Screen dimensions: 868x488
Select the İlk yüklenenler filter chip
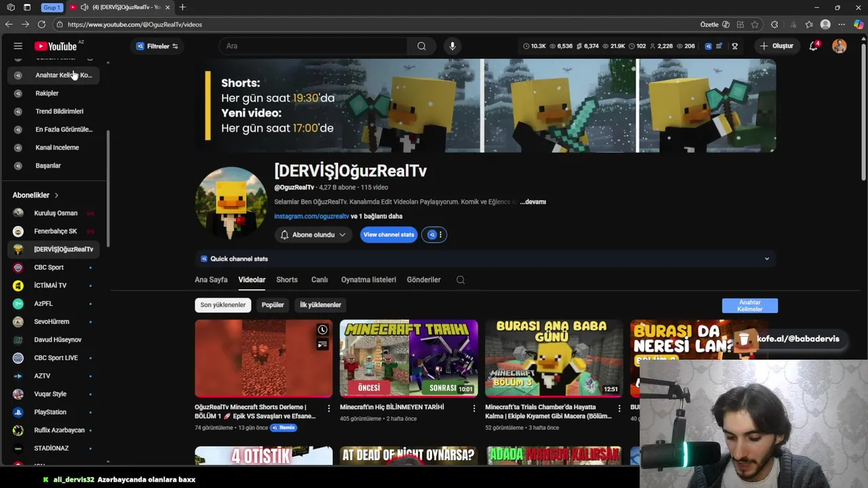pos(321,305)
